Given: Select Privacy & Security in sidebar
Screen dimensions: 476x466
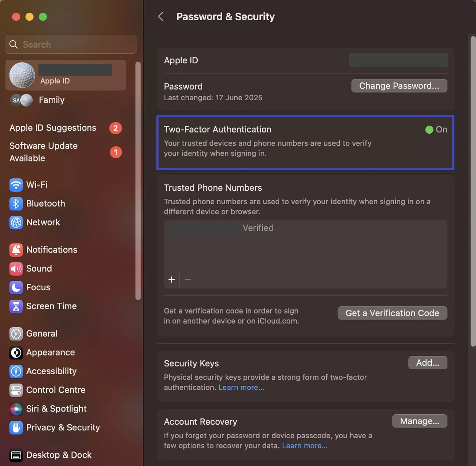Looking at the screenshot, I should tap(63, 428).
